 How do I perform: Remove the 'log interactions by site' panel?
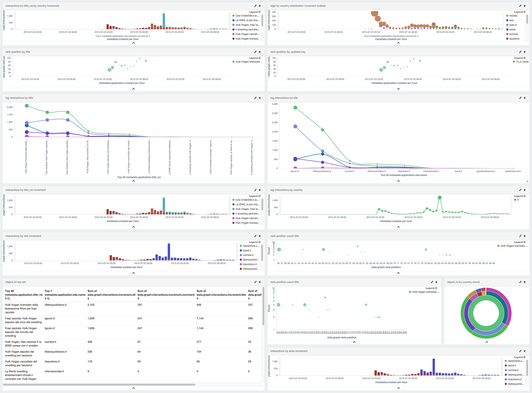point(525,98)
